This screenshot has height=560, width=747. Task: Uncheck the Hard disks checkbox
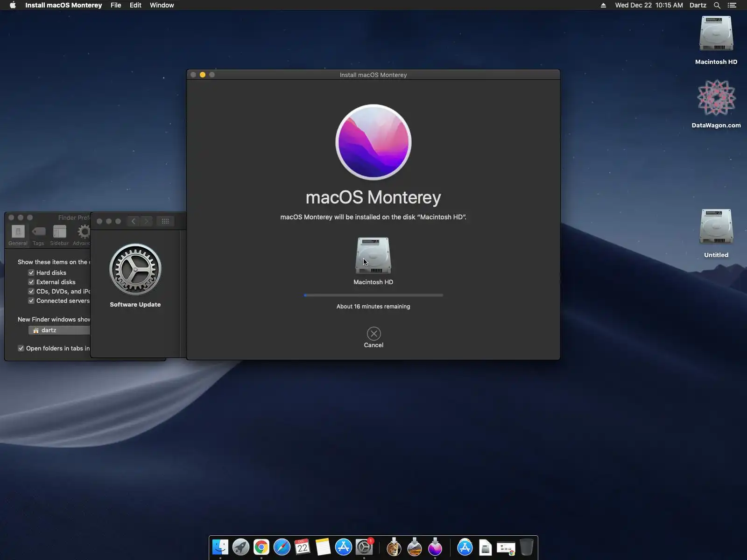(31, 273)
